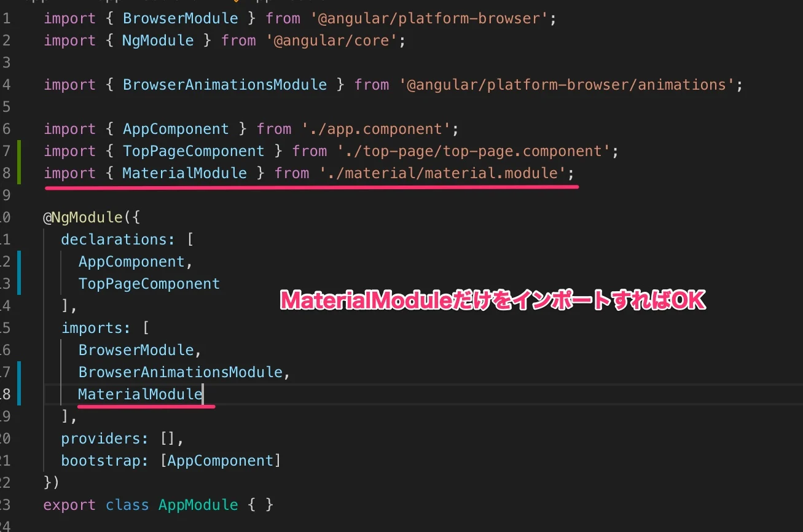803x532 pixels.
Task: Click 'NgModule' in the line 2 import
Action: [158, 41]
